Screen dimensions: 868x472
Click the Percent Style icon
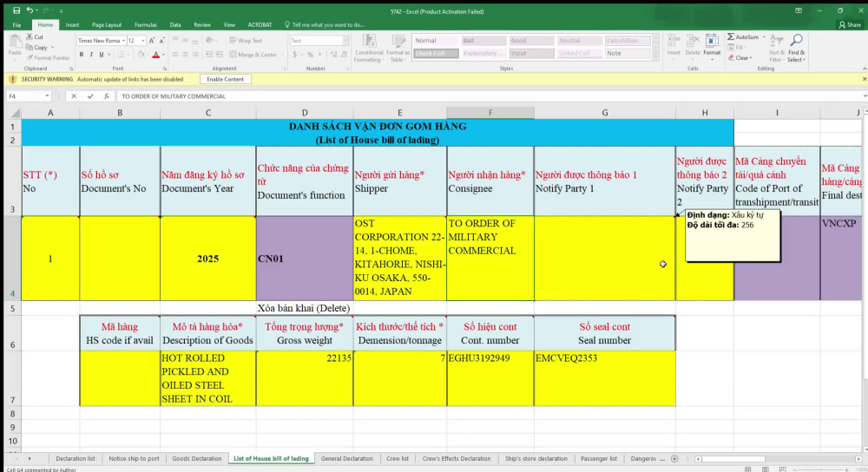click(310, 55)
